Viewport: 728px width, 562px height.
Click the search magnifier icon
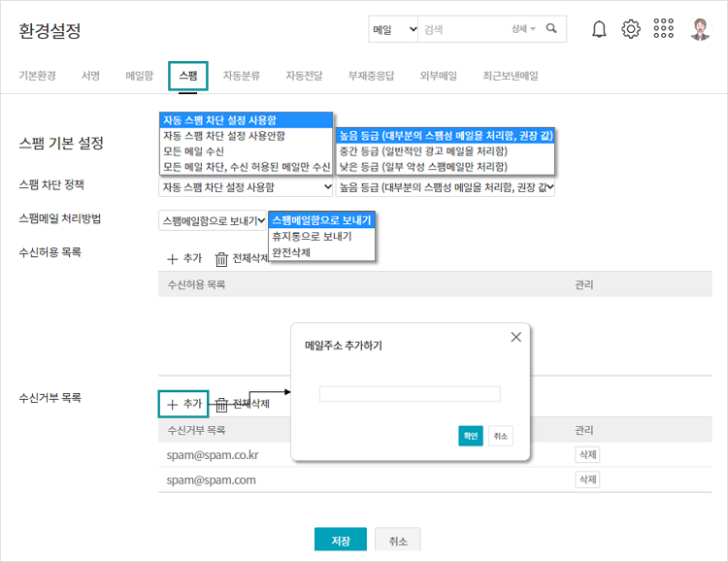[x=551, y=28]
